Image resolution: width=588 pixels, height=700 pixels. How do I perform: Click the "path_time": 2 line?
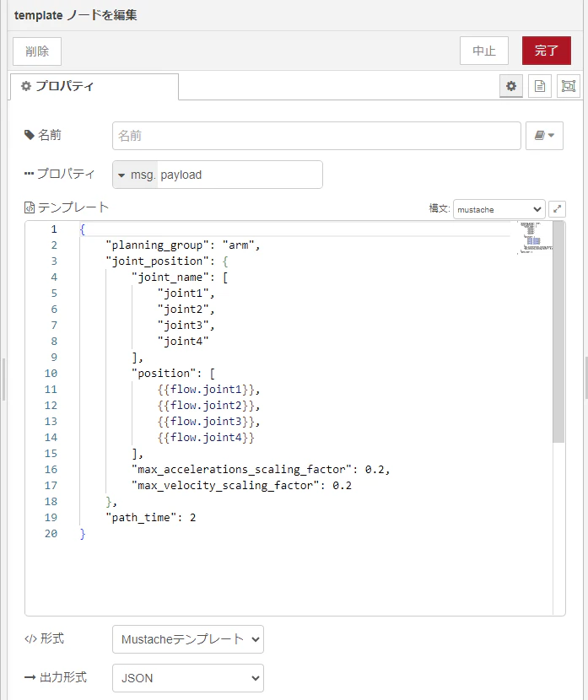[x=151, y=518]
